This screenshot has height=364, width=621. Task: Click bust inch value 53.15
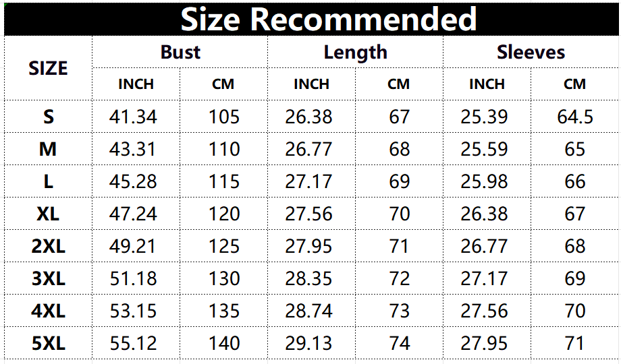click(133, 311)
